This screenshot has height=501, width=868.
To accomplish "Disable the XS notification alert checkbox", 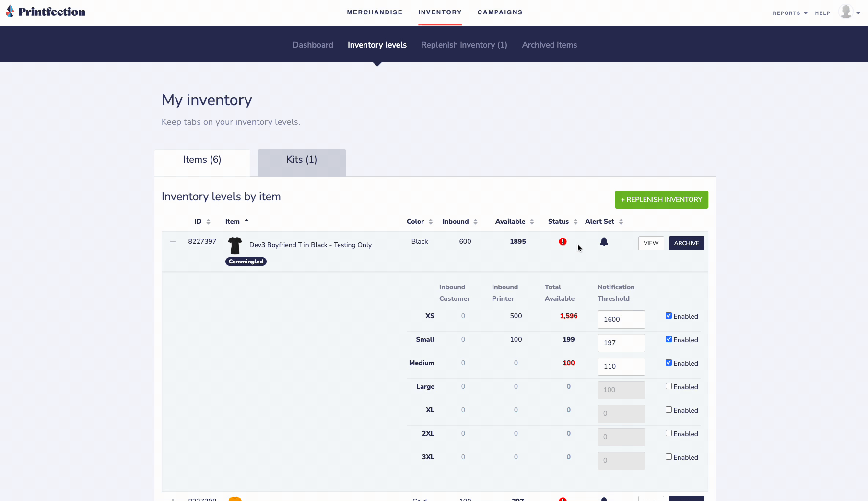I will click(x=669, y=316).
